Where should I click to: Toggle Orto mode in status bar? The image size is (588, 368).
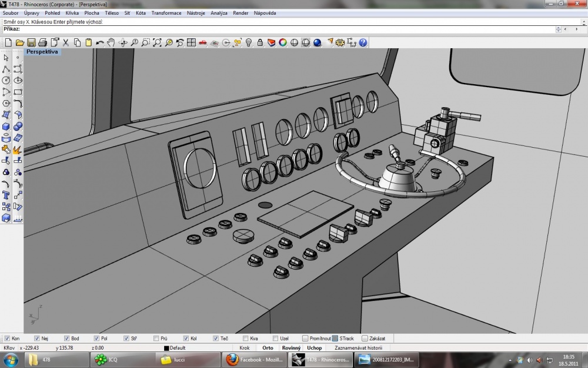(268, 348)
